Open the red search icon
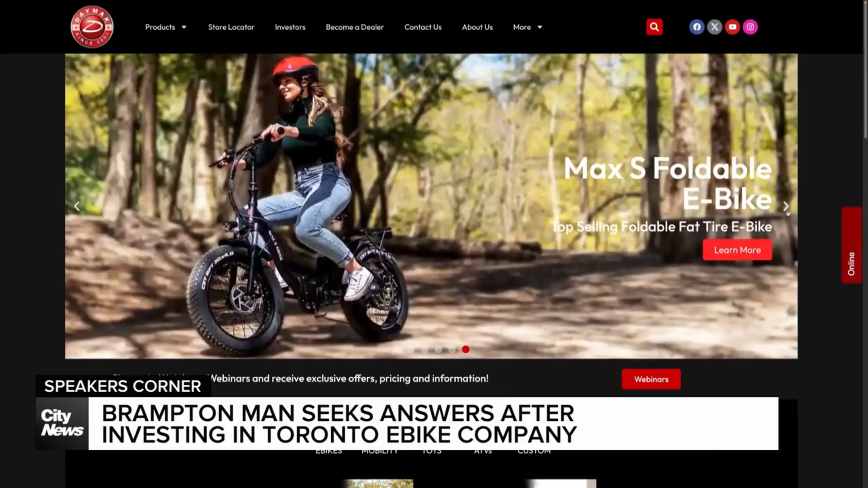This screenshot has width=868, height=488. 654,27
